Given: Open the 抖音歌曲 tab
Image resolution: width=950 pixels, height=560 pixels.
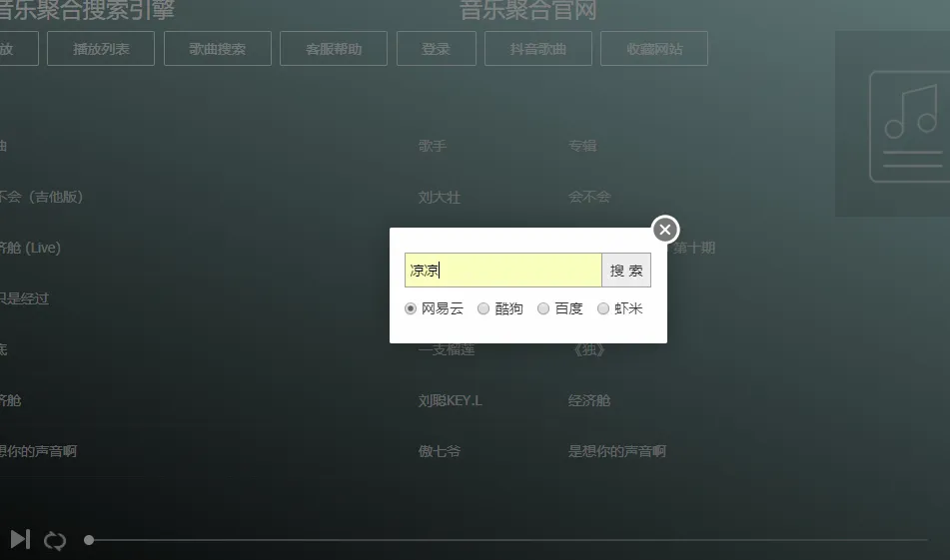Looking at the screenshot, I should click(538, 49).
